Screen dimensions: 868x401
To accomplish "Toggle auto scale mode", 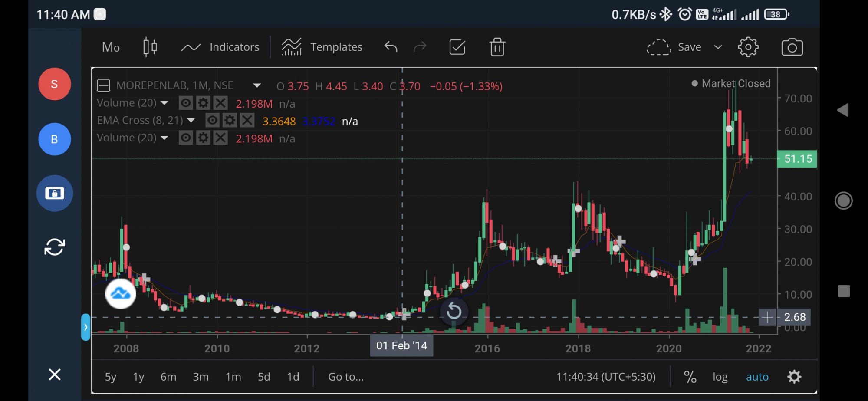I will click(x=757, y=377).
